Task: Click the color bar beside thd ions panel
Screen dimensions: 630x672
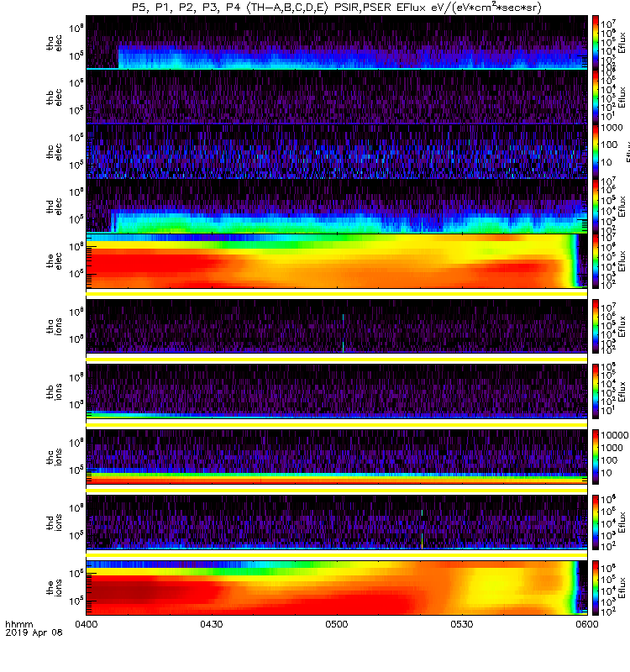Action: 596,522
